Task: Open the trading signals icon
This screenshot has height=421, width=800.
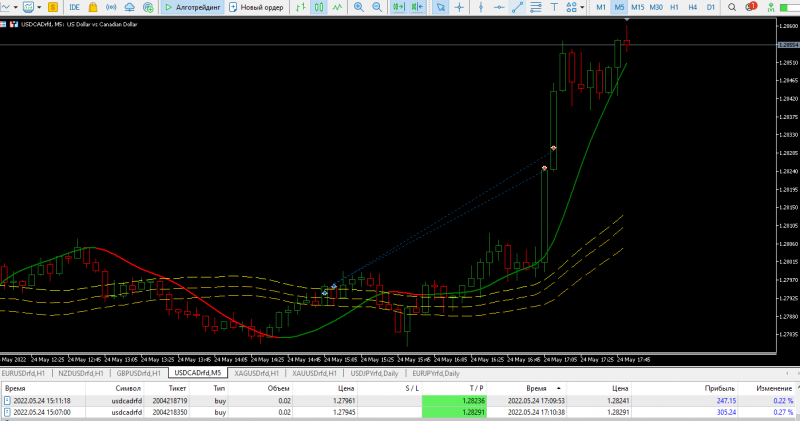Action: (111, 7)
